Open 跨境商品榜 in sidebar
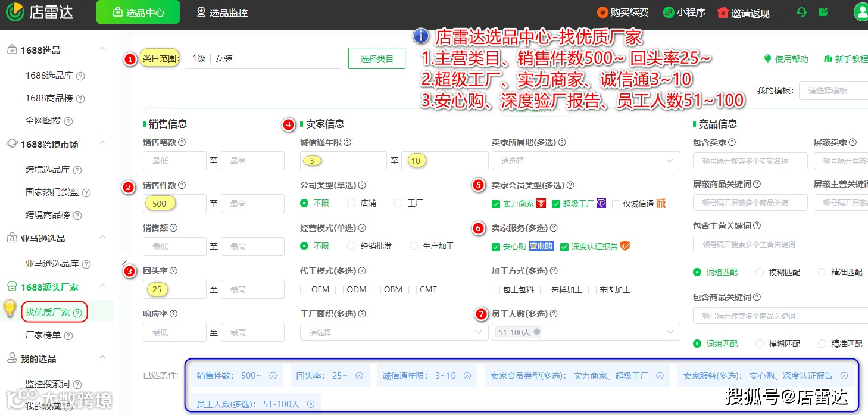This screenshot has width=868, height=415. click(x=47, y=214)
